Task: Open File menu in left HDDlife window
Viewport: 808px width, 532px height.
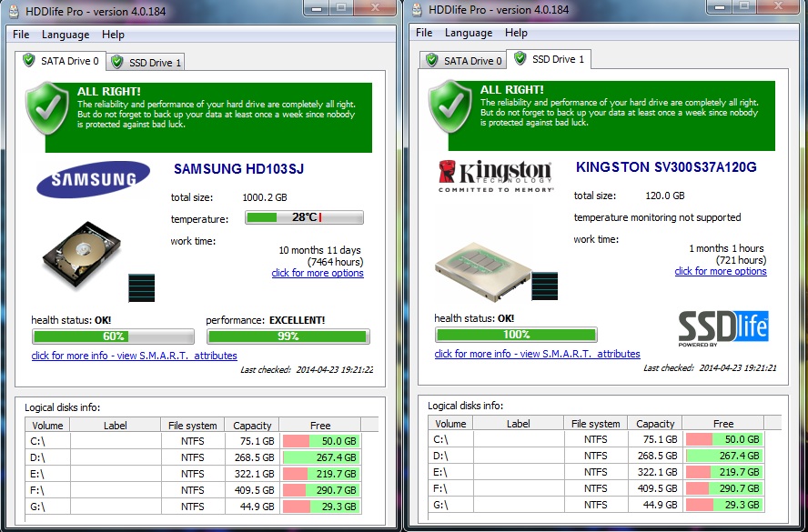Action: pyautogui.click(x=21, y=35)
